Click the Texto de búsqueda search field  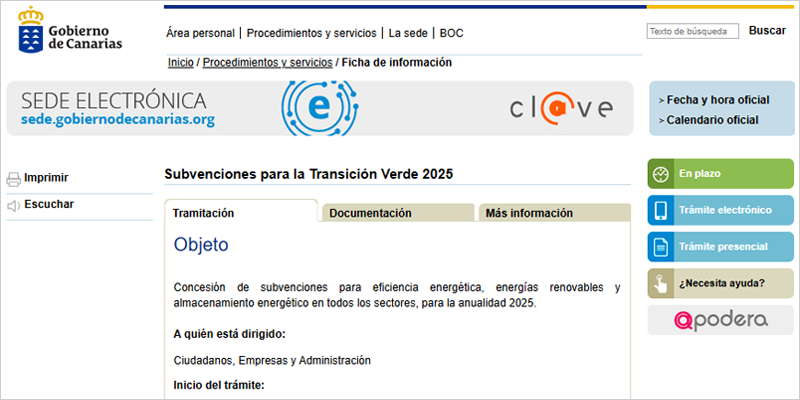point(692,32)
